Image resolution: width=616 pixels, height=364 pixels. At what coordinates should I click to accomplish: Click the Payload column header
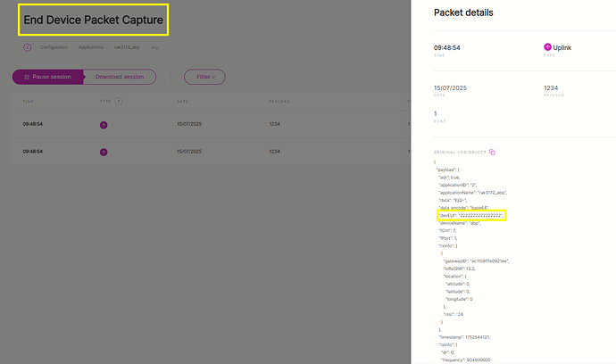point(277,101)
